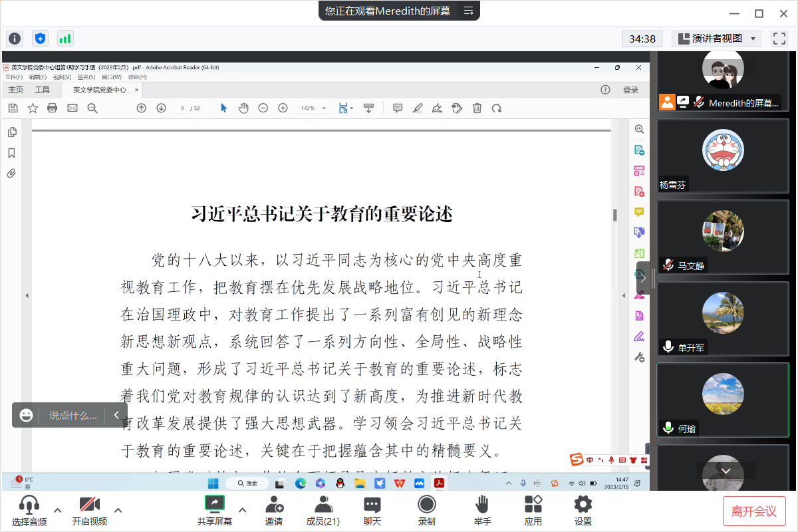The height and width of the screenshot is (532, 798).
Task: Turn on the video camera (开启视频)
Action: point(89,510)
